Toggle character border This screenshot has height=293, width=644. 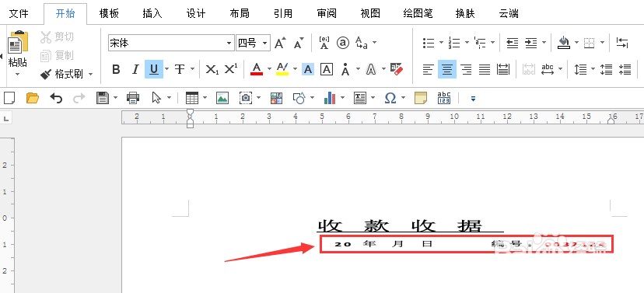click(x=327, y=69)
